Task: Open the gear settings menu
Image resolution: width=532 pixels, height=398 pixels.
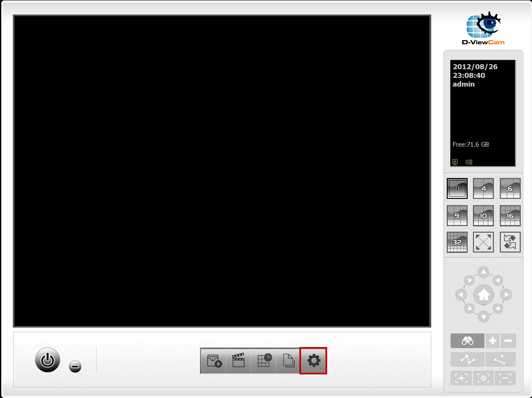Action: pyautogui.click(x=313, y=361)
